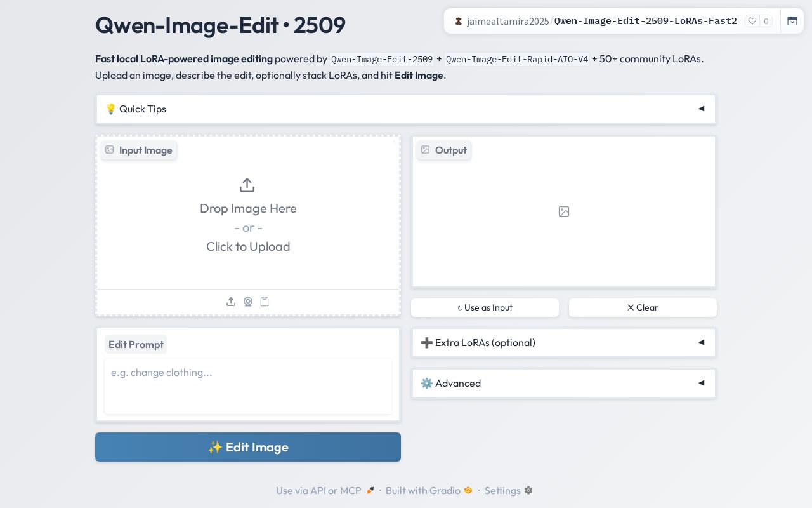Click the large upload arrow in the drop area
812x508 pixels.
[x=247, y=185]
